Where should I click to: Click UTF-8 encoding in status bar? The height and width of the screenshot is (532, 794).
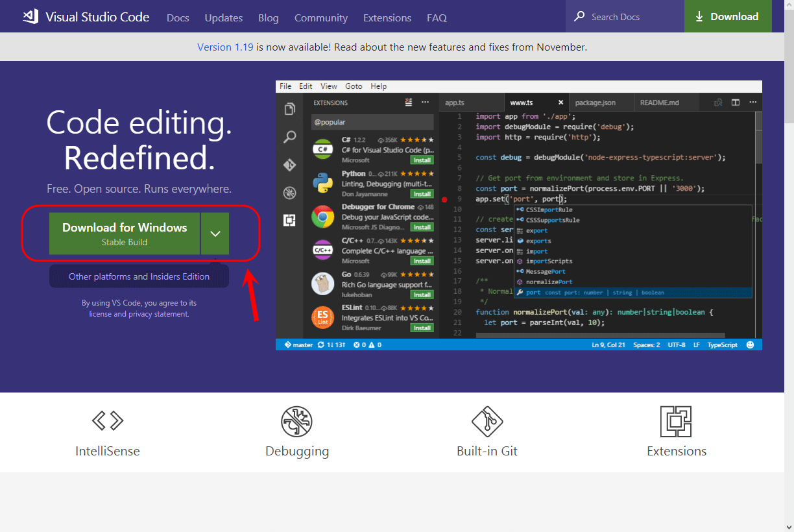[x=676, y=345]
